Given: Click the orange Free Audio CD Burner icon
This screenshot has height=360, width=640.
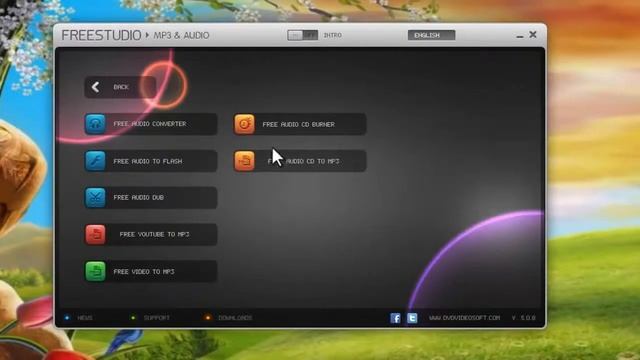Looking at the screenshot, I should point(244,124).
